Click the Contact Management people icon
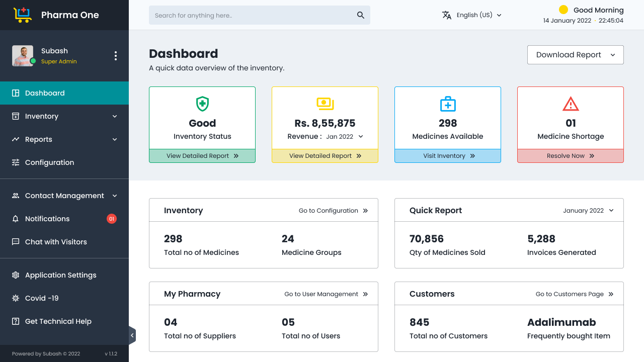This screenshot has height=362, width=644. pos(16,196)
